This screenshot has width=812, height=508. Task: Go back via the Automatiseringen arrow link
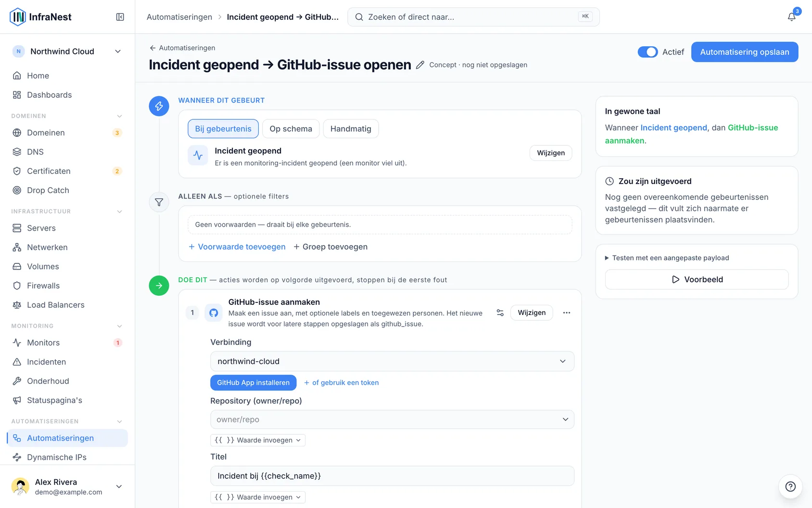[182, 48]
